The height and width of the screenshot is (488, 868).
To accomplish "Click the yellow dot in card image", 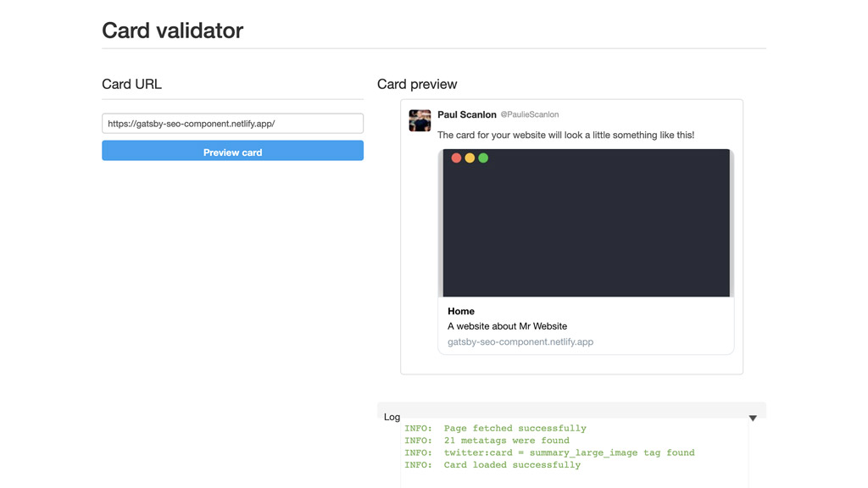I will (470, 158).
